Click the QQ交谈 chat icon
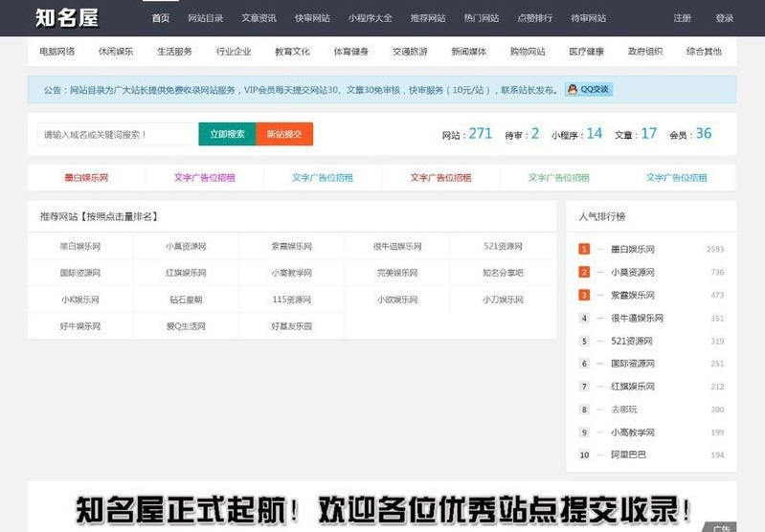Image resolution: width=765 pixels, height=532 pixels. [588, 89]
